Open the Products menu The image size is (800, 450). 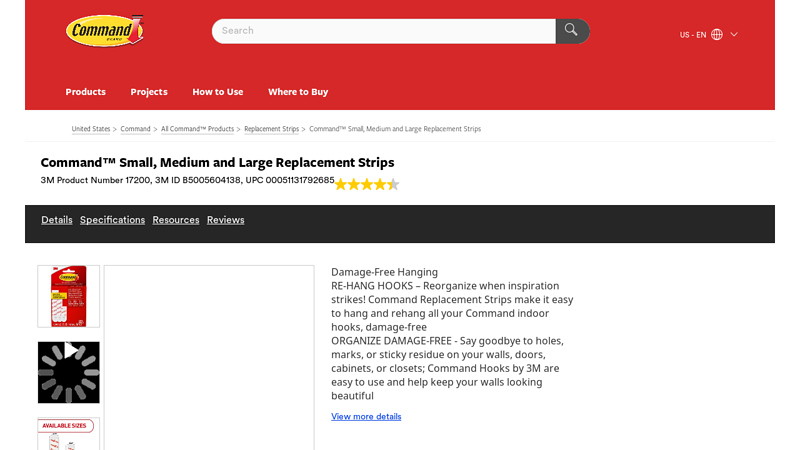pyautogui.click(x=86, y=92)
